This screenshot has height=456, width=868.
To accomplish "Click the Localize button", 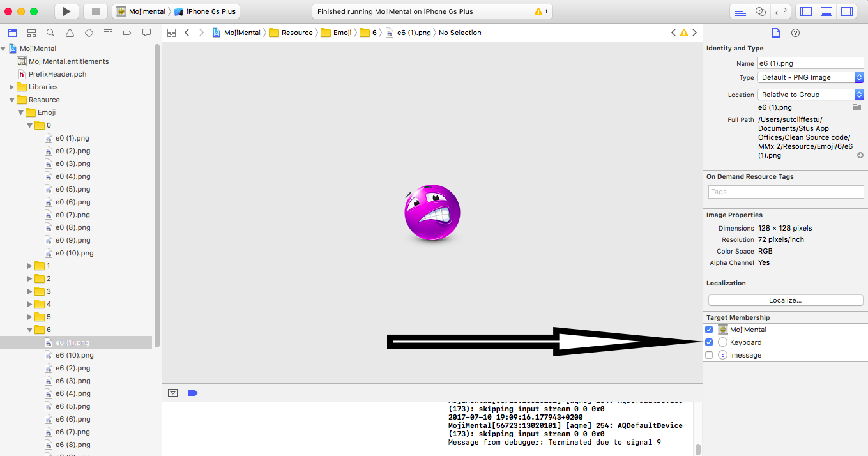I will [784, 300].
